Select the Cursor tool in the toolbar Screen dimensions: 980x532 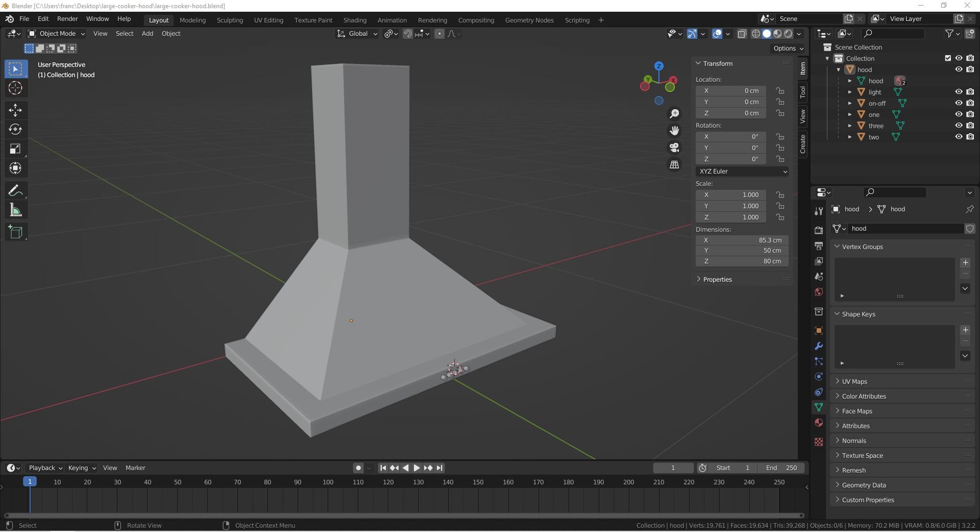15,88
